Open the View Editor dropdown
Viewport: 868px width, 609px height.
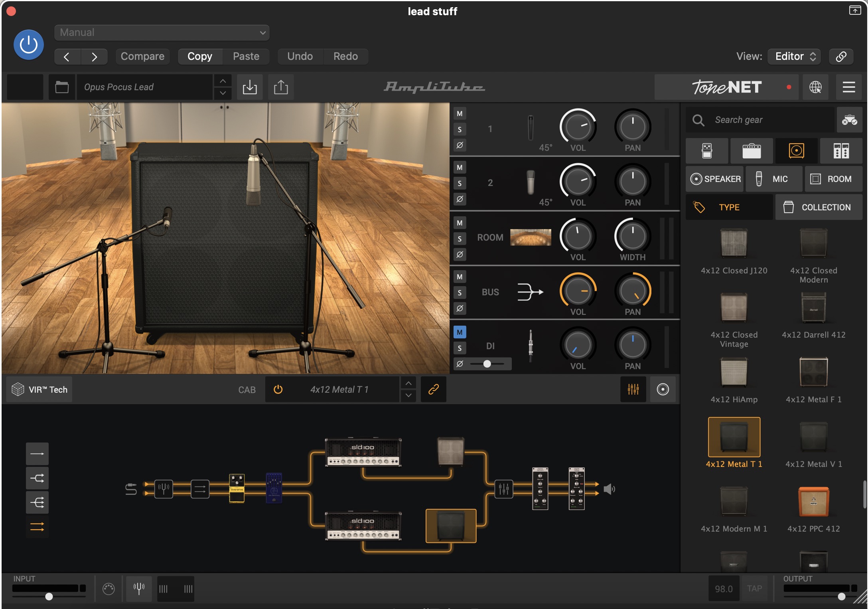(795, 57)
